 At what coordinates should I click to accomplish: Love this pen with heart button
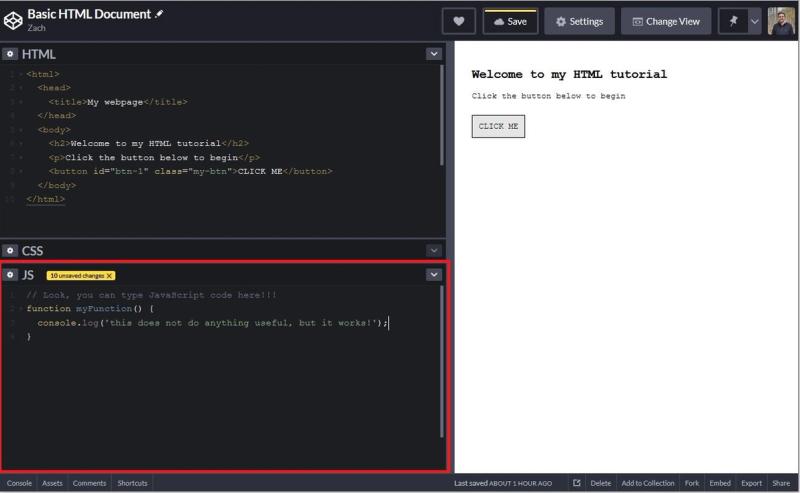(x=459, y=21)
